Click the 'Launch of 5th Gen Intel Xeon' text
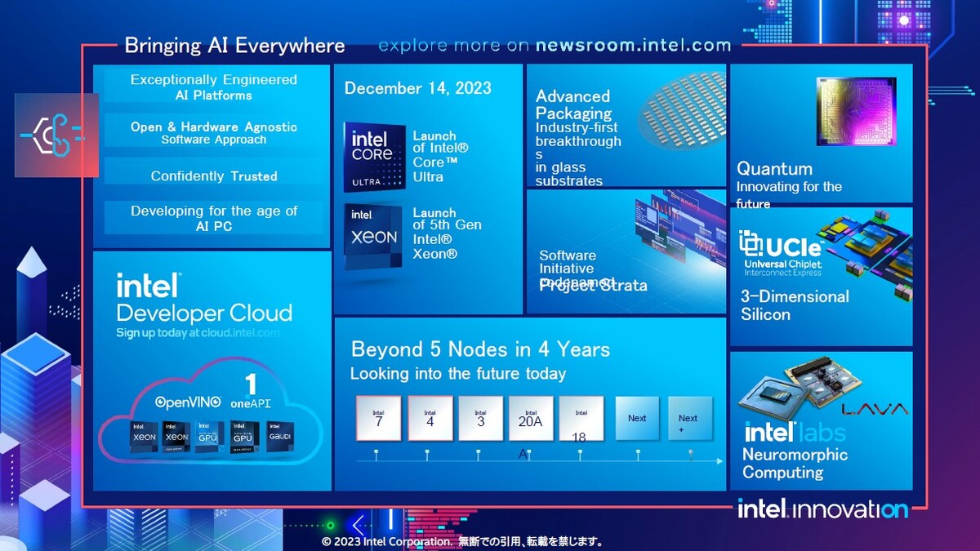The width and height of the screenshot is (980, 551). (x=448, y=233)
